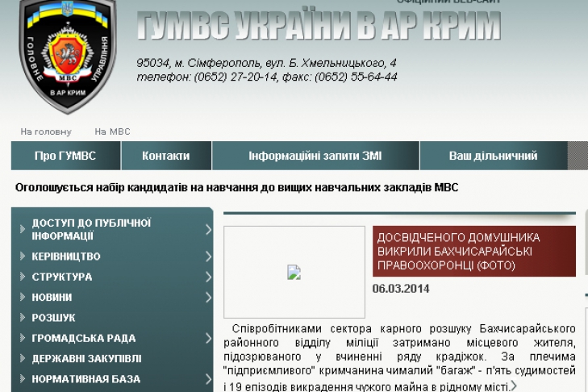Click the bullet triangle beside Розшук
588x392 pixels.
click(23, 319)
